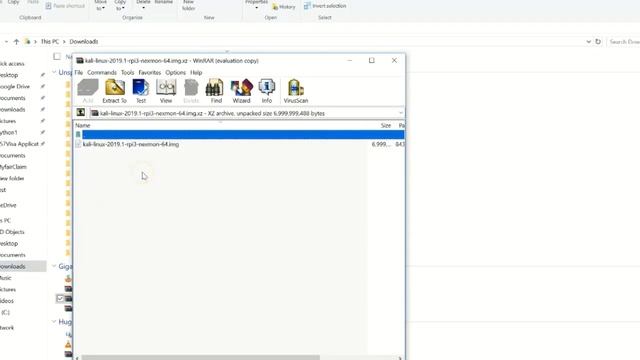Open the Favorites menu in WinRAR
Image resolution: width=640 pixels, height=360 pixels.
coord(149,73)
